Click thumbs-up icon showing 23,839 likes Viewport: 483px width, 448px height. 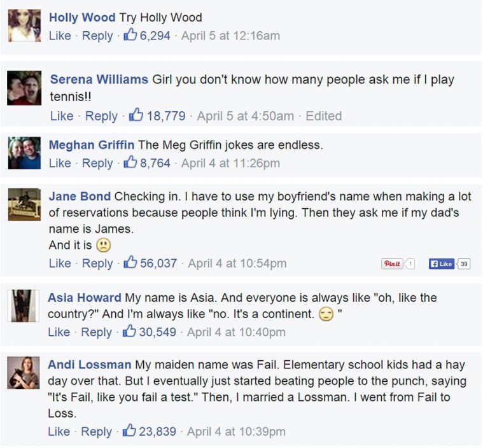tap(130, 431)
